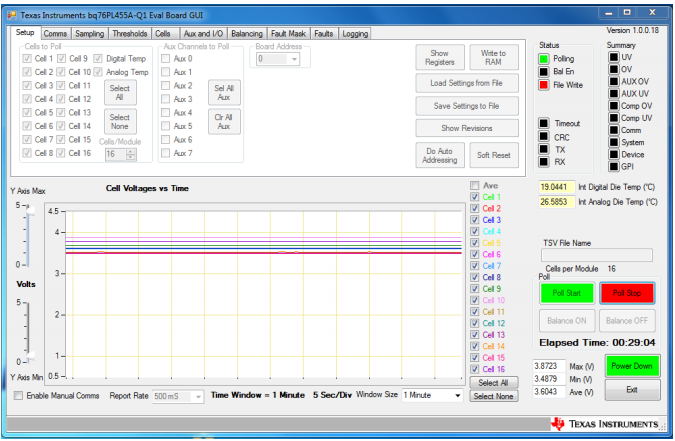The width and height of the screenshot is (675, 441).
Task: Click the Cells/Module stepper up arrow
Action: [x=131, y=152]
